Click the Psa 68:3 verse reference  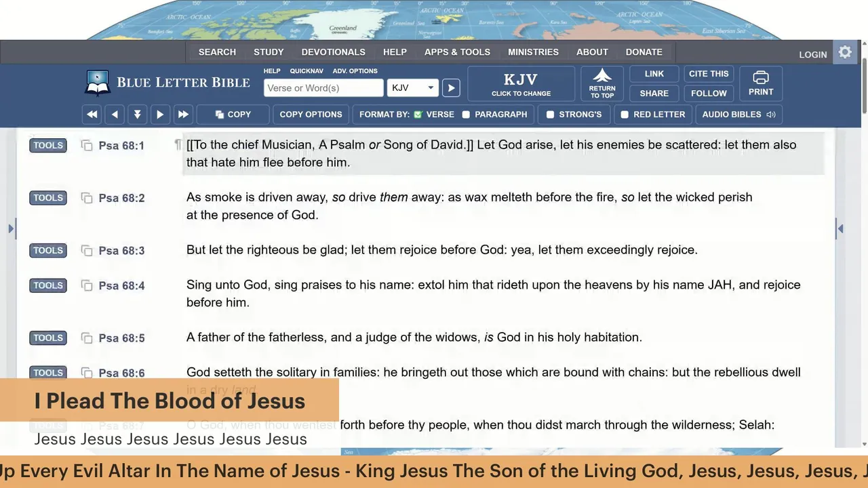(x=121, y=251)
